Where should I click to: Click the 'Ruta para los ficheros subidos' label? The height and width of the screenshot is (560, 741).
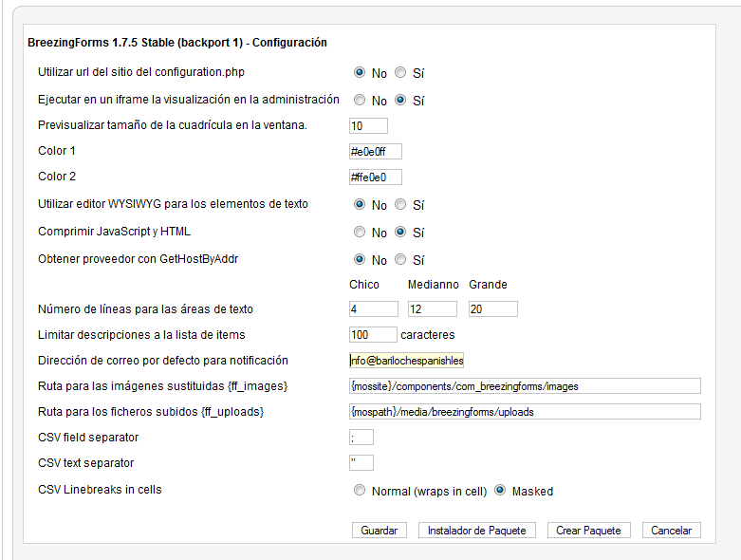[x=151, y=412]
